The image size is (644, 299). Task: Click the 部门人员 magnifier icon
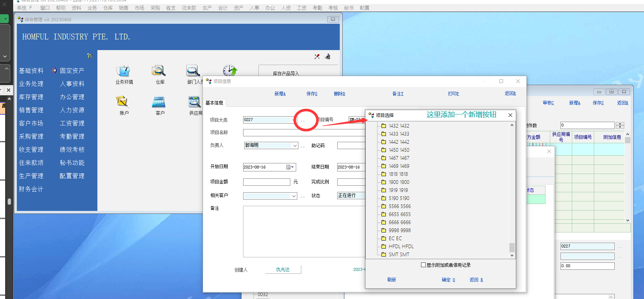(193, 71)
